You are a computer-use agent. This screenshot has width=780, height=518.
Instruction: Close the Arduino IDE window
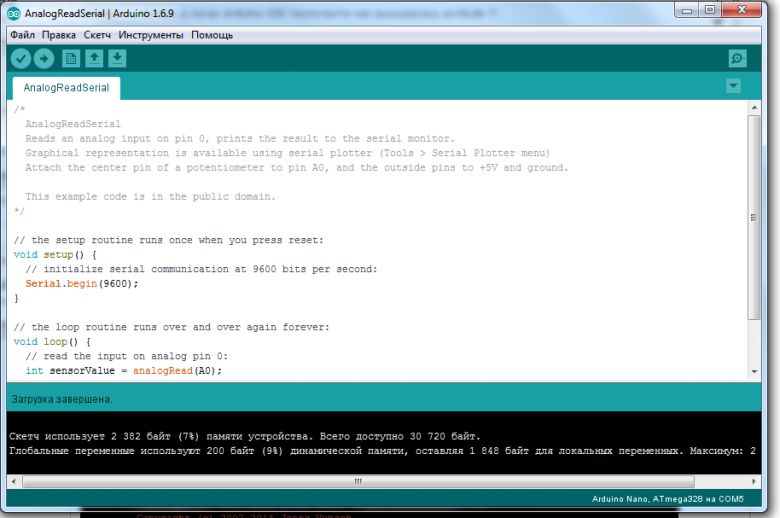tap(742, 10)
